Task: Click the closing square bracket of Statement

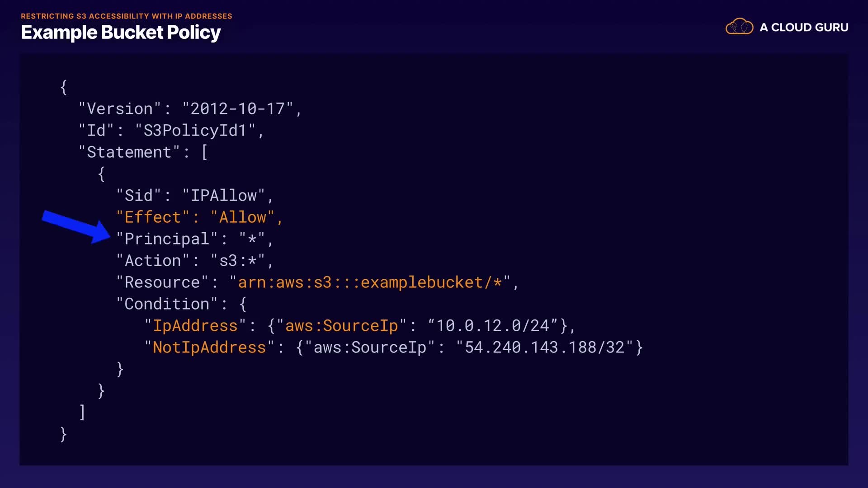Action: (82, 412)
